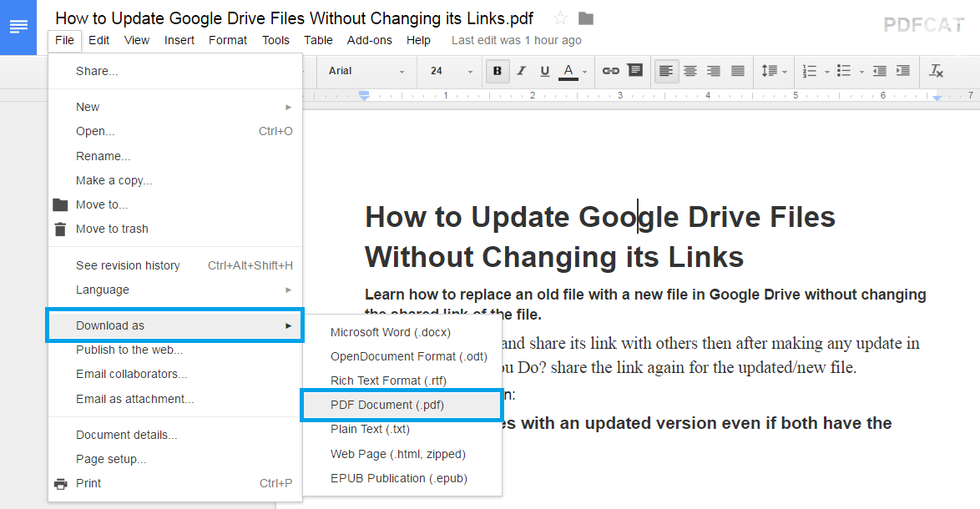Image resolution: width=980 pixels, height=509 pixels.
Task: Download as Microsoft Word (.docx)
Action: click(x=402, y=332)
